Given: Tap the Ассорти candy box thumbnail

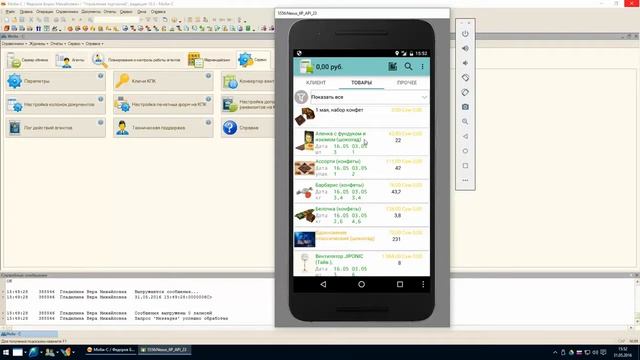Looking at the screenshot, I should pos(304,168).
